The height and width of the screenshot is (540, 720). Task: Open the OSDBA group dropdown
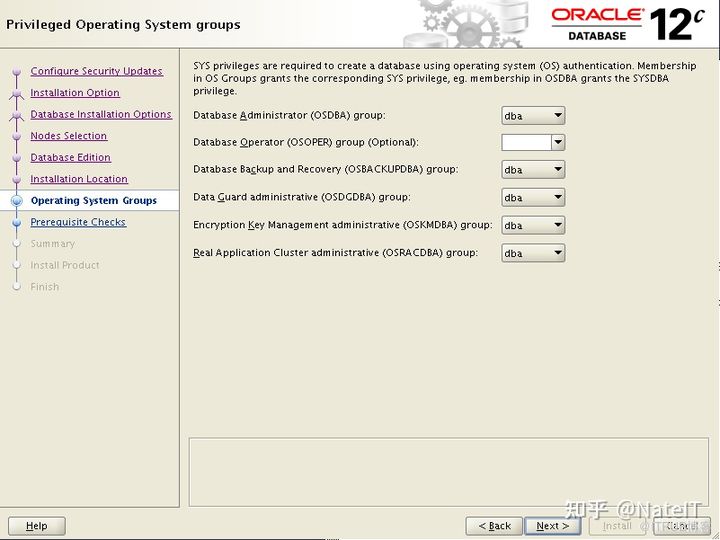533,116
